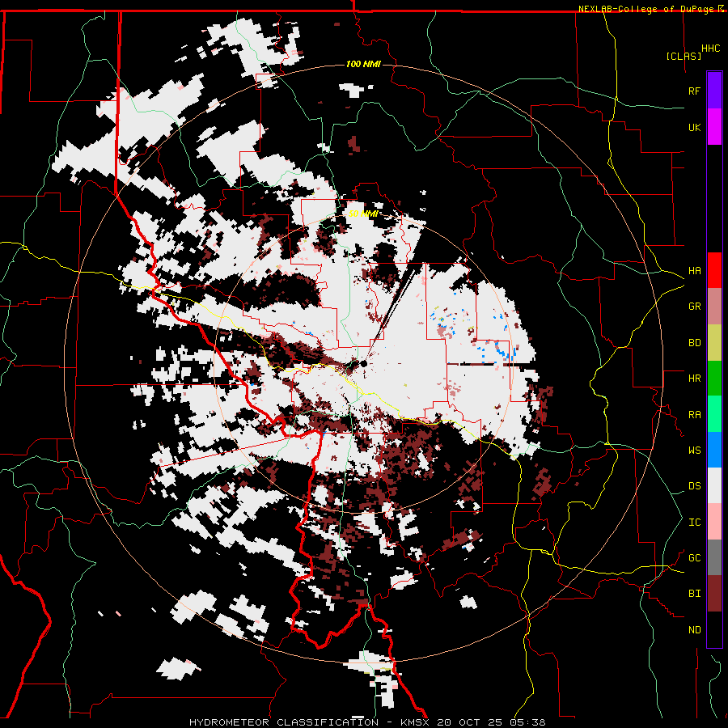Viewport: 728px width, 728px height.
Task: Click the [CLAS] units label
Action: [x=684, y=57]
